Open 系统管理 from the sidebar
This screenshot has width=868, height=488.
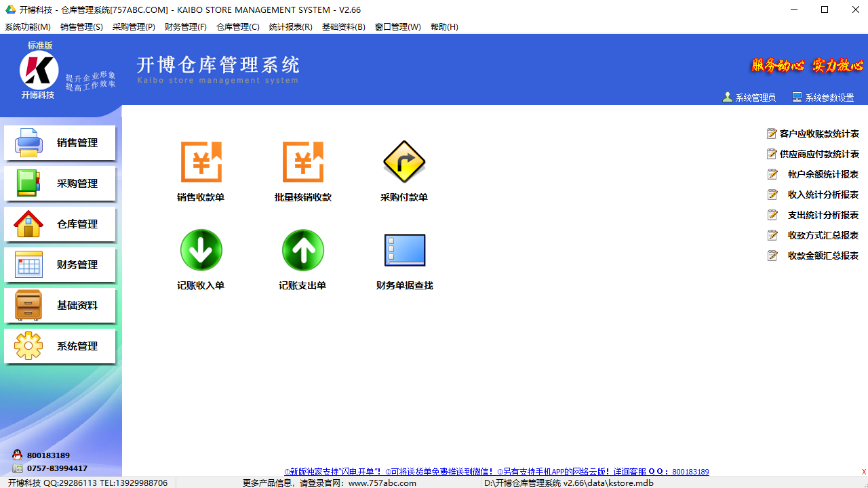tap(60, 346)
